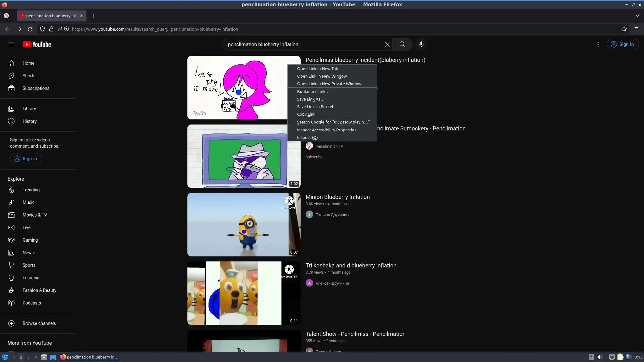
Task: Click the volume icon in system tray
Action: point(600,357)
